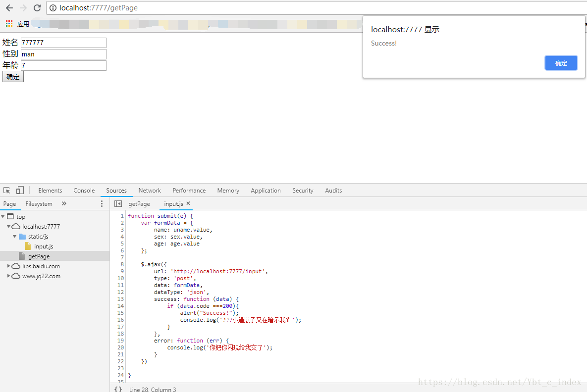Open the Application panel
Viewport: 587px width, 392px height.
(266, 191)
